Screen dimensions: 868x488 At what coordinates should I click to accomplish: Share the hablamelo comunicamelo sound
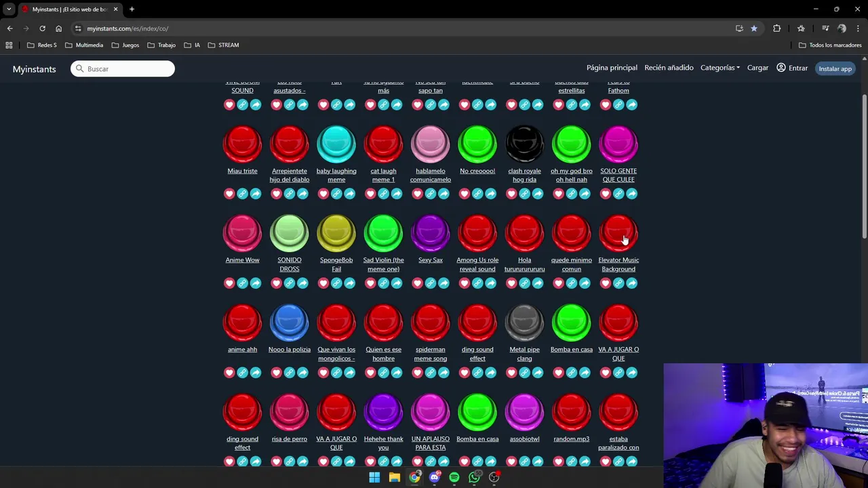point(443,194)
